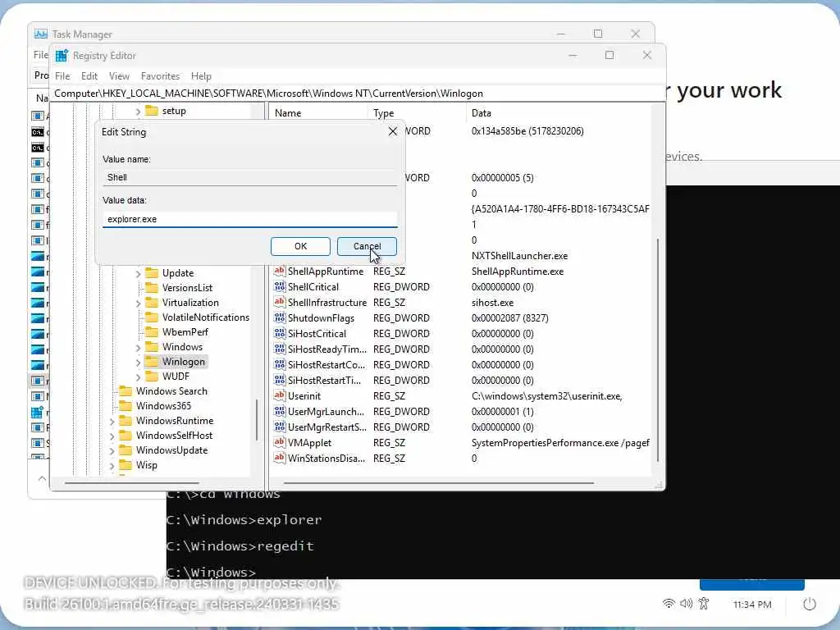The height and width of the screenshot is (630, 840).
Task: Expand the Virtualization tree node
Action: 138,304
